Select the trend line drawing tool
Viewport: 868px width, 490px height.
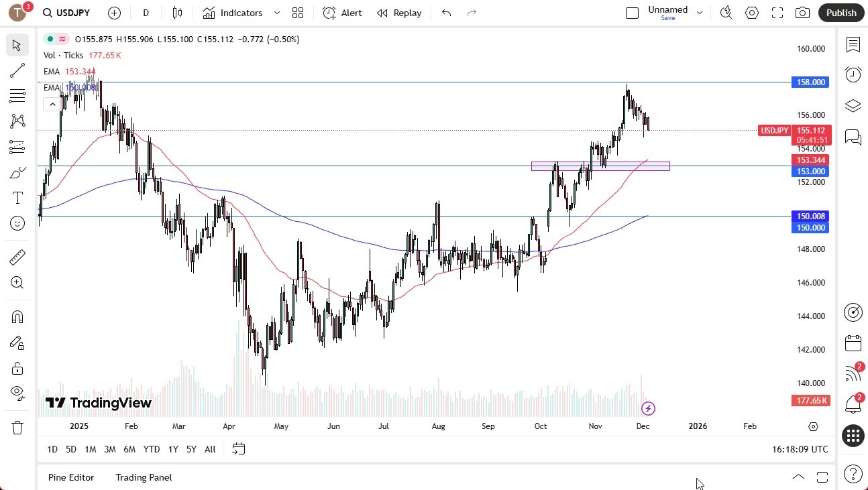point(17,70)
